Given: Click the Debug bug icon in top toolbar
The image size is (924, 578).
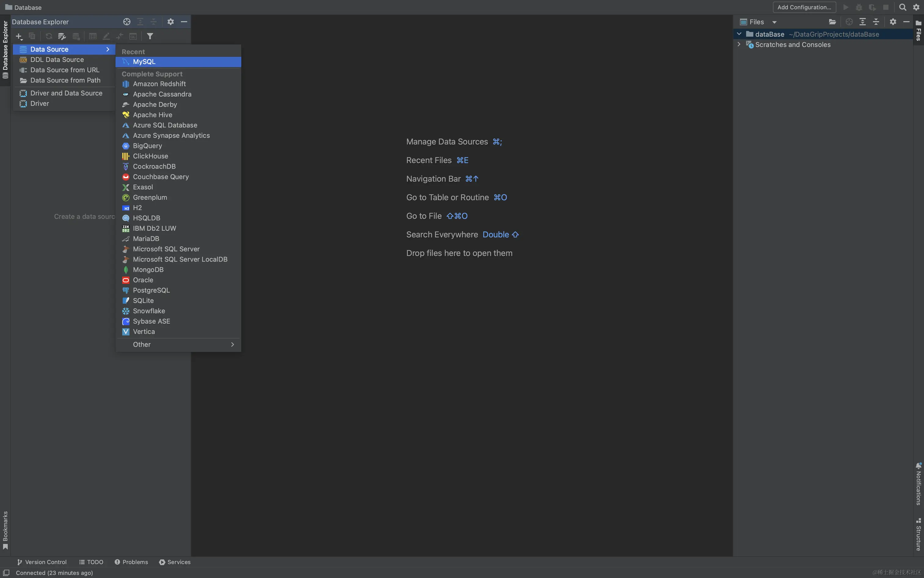Looking at the screenshot, I should tap(859, 7).
